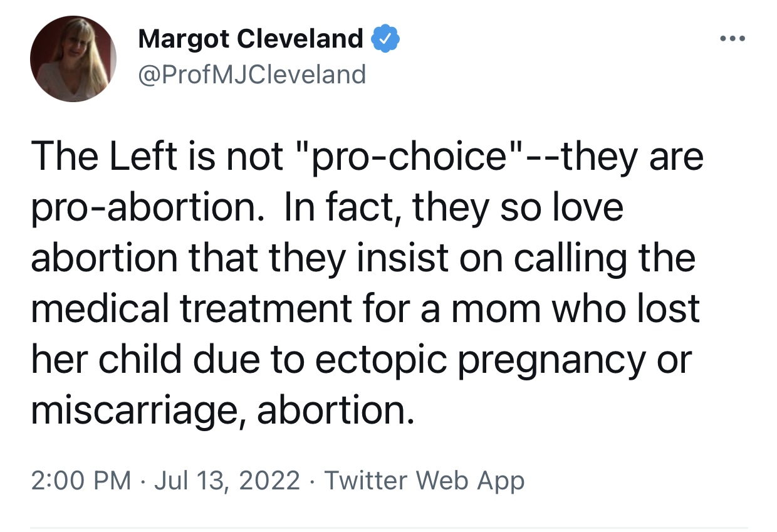The height and width of the screenshot is (532, 777).
Task: Click the 2:00 PM timestamp
Action: 81,481
